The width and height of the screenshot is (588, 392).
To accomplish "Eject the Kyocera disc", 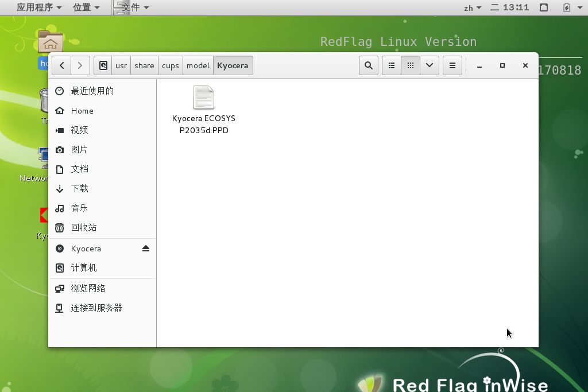I will [146, 249].
